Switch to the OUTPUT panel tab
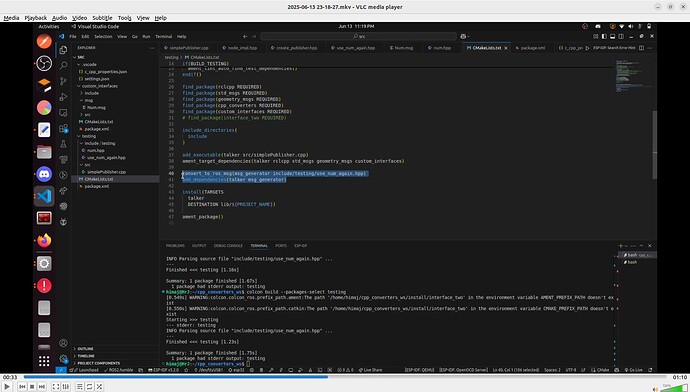This screenshot has width=690, height=392. click(199, 245)
